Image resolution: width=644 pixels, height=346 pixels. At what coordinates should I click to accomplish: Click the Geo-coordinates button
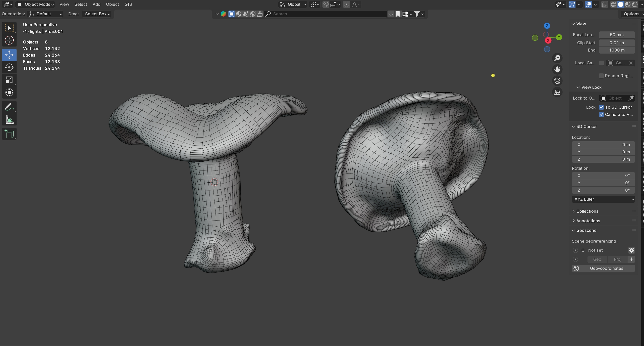[603, 268]
